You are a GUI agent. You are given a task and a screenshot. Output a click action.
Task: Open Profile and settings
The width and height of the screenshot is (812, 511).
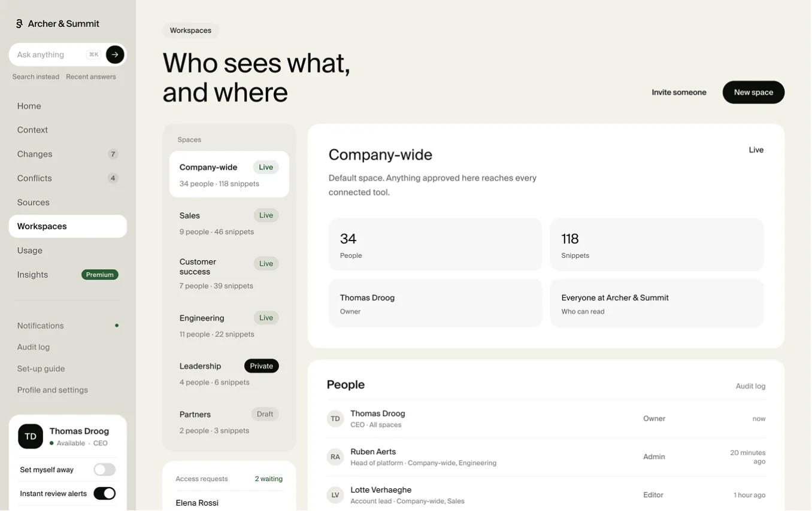(x=68, y=390)
